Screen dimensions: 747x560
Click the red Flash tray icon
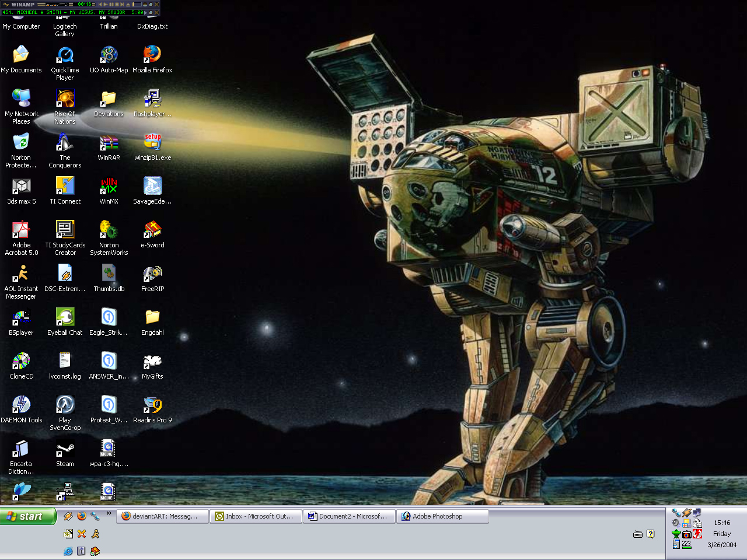click(697, 533)
